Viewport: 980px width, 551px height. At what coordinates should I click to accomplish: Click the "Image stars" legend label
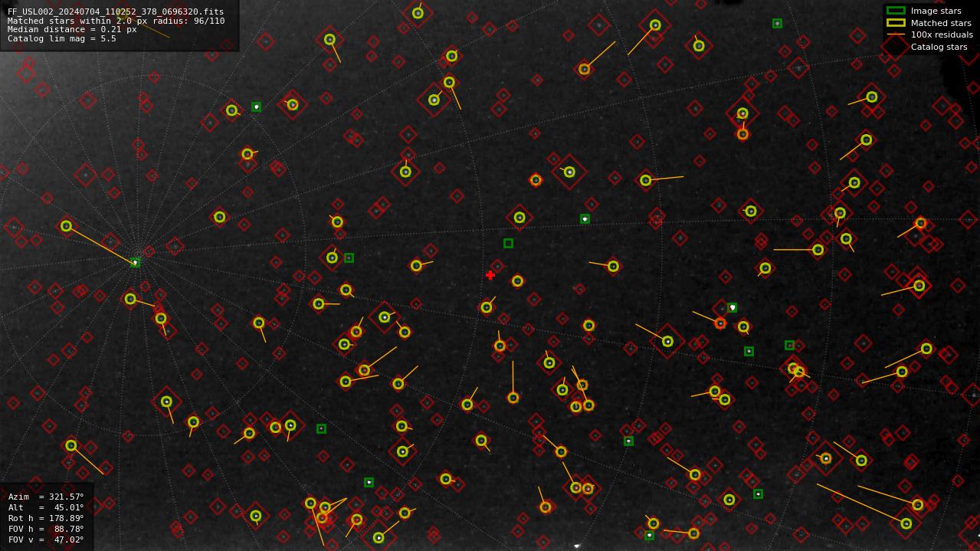tap(936, 11)
